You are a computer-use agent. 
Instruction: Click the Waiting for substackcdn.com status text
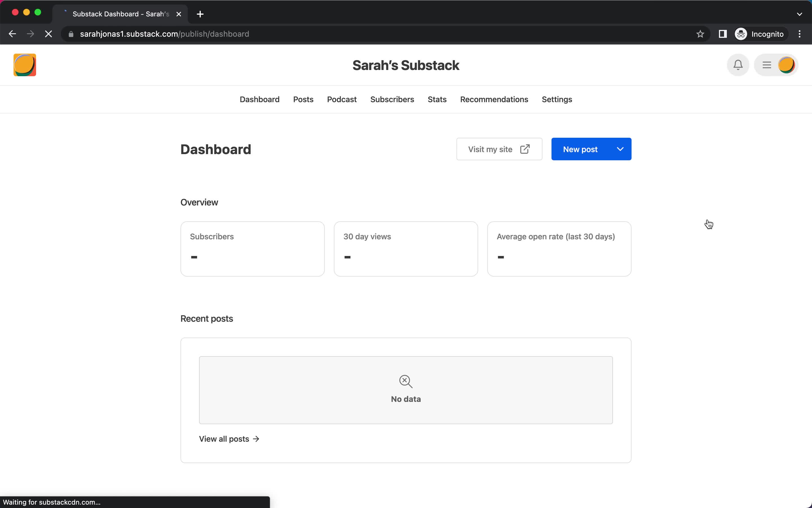tap(52, 502)
